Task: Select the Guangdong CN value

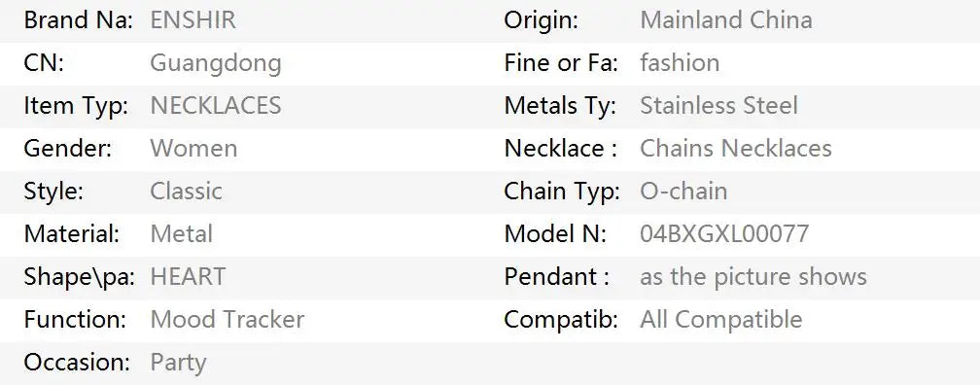Action: (216, 64)
